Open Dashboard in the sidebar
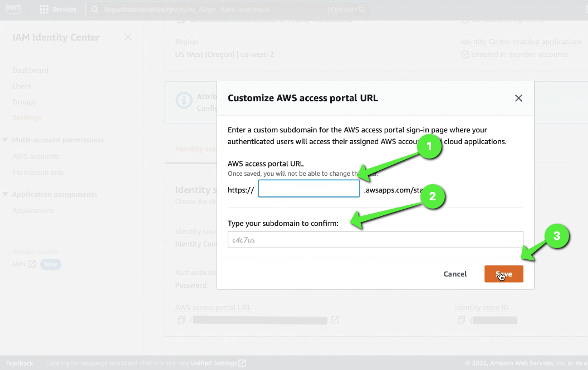The width and height of the screenshot is (588, 370). point(31,70)
